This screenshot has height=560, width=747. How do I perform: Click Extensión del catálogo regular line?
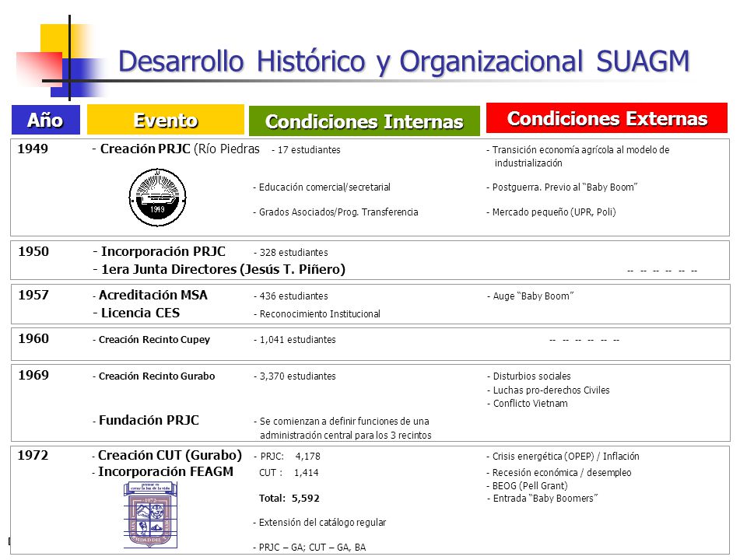(x=320, y=523)
